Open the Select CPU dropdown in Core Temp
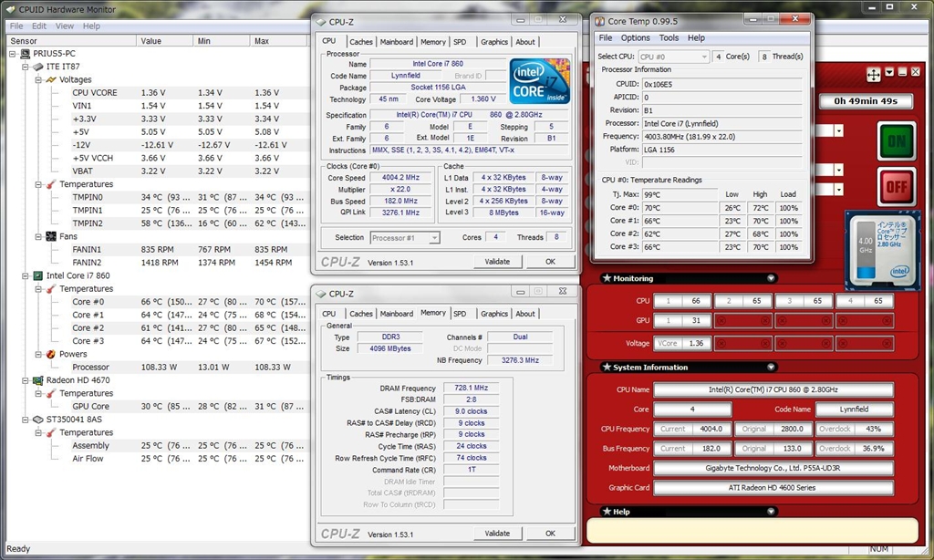The height and width of the screenshot is (560, 934). tap(673, 57)
